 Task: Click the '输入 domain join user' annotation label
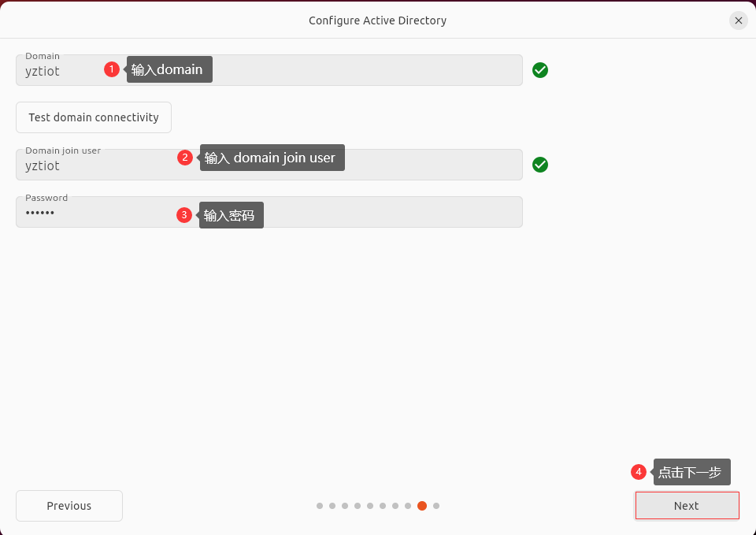(x=271, y=158)
